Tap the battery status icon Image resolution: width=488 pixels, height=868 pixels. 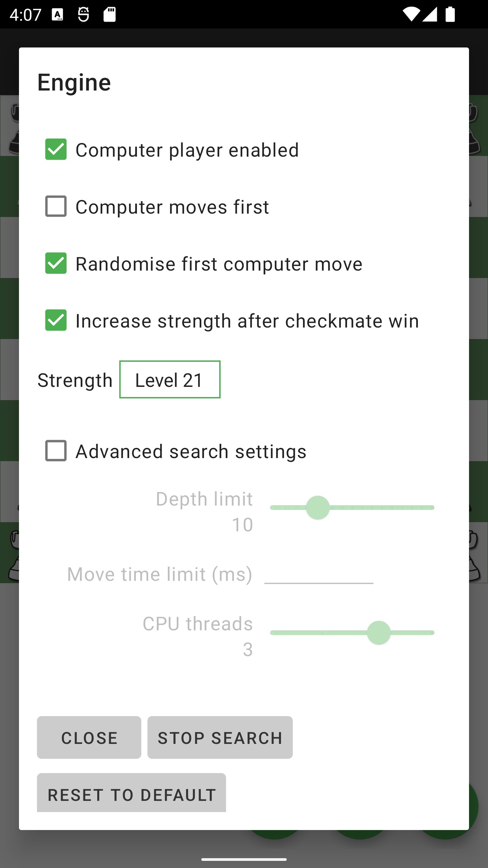point(450,15)
